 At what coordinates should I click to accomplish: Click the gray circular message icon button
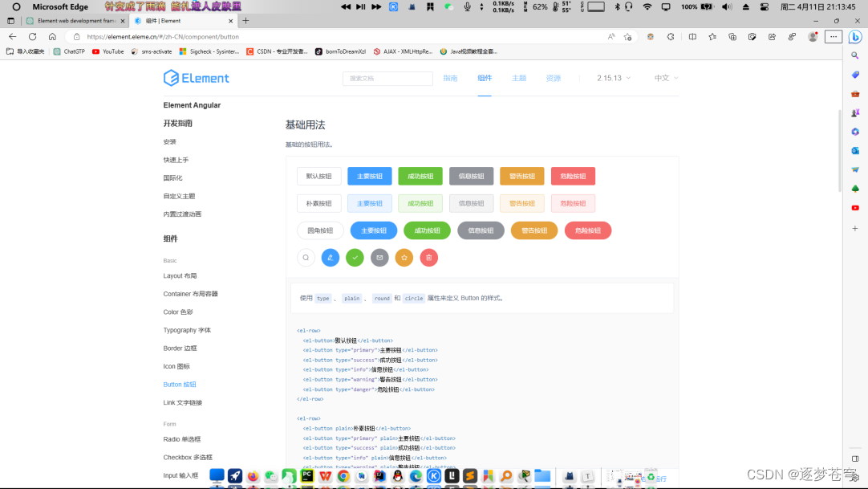tap(379, 258)
